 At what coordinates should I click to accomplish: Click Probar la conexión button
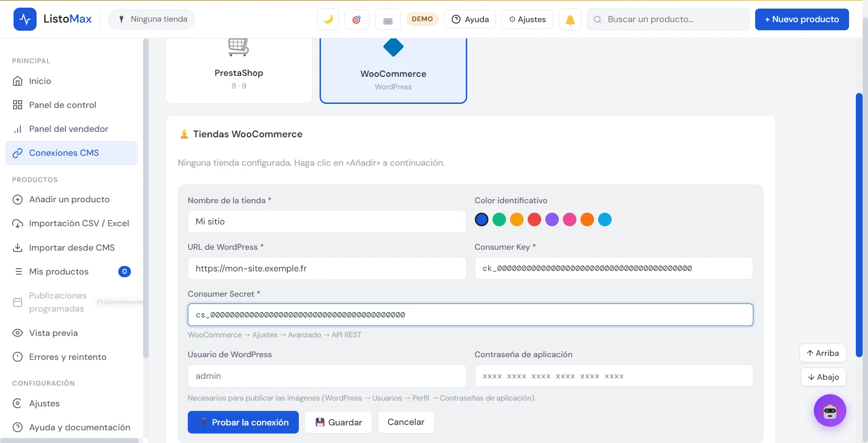point(243,422)
